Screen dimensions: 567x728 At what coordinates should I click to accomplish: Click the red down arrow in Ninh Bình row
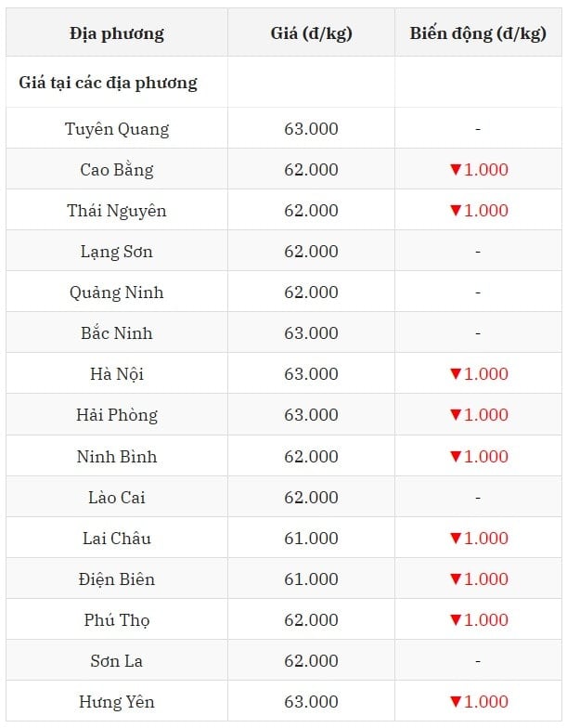pyautogui.click(x=455, y=457)
